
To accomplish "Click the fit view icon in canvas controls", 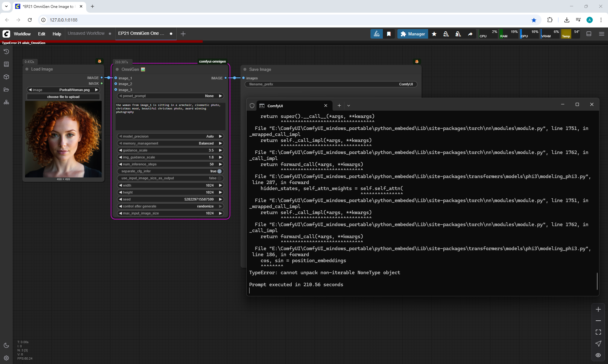I will click(598, 332).
